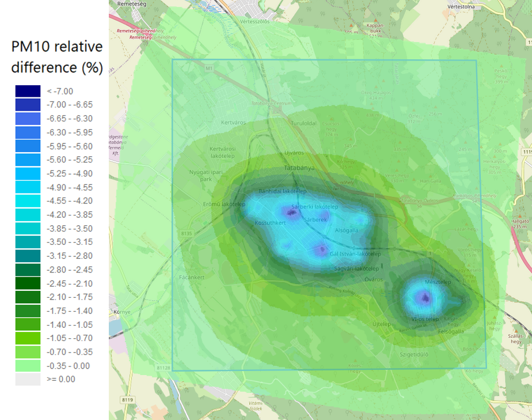Click the dark hotspot at Sárberki lakótelep
The image size is (532, 420).
coord(292,213)
